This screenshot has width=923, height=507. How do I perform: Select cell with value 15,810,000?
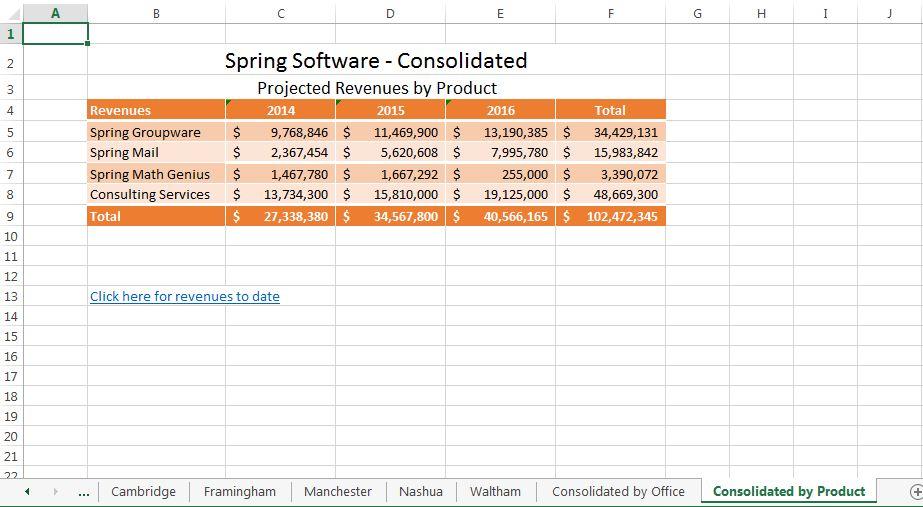[x=390, y=194]
